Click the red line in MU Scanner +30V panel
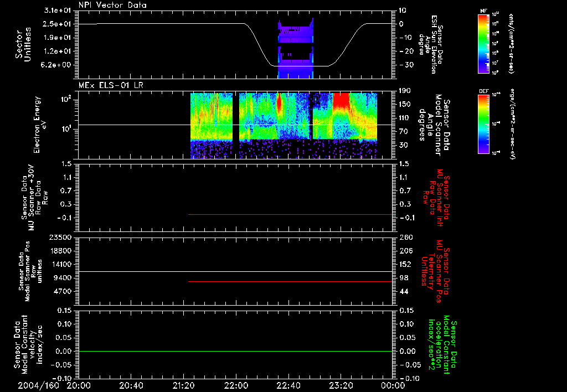This screenshot has width=567, height=392. click(290, 214)
